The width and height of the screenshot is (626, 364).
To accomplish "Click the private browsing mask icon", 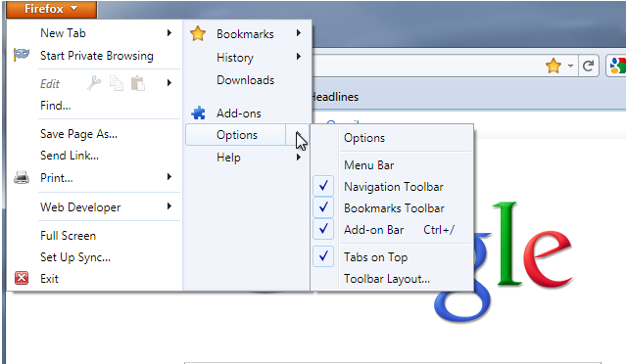I will [22, 54].
